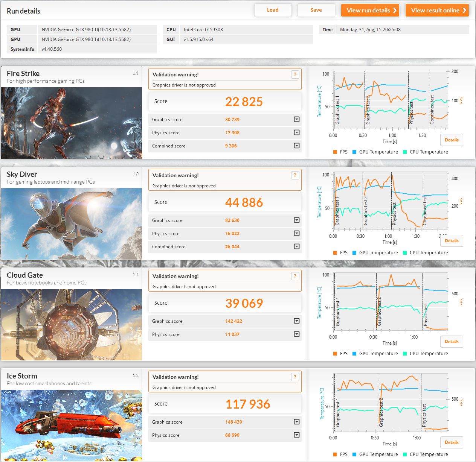Click the Run details heading
The width and height of the screenshot is (476, 462).
tap(23, 11)
